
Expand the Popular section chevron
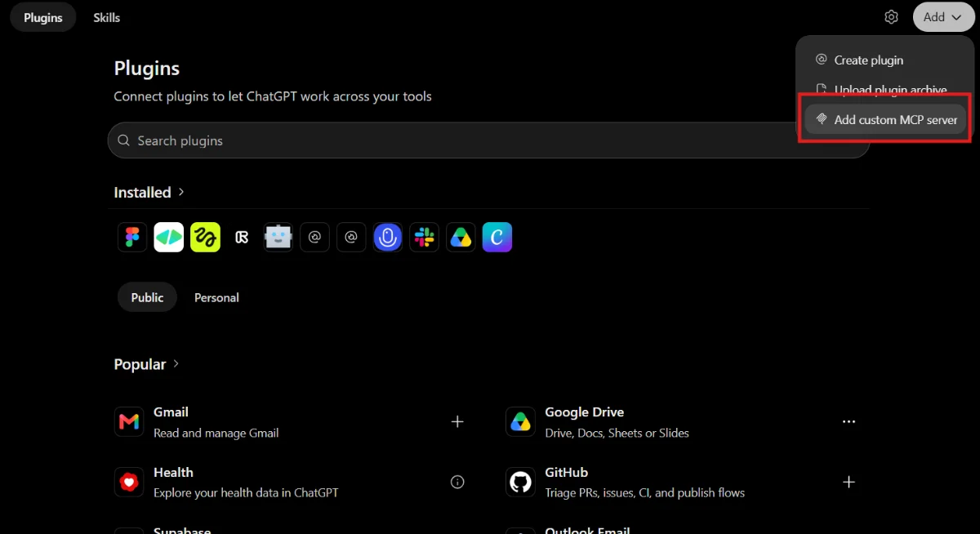tap(176, 363)
